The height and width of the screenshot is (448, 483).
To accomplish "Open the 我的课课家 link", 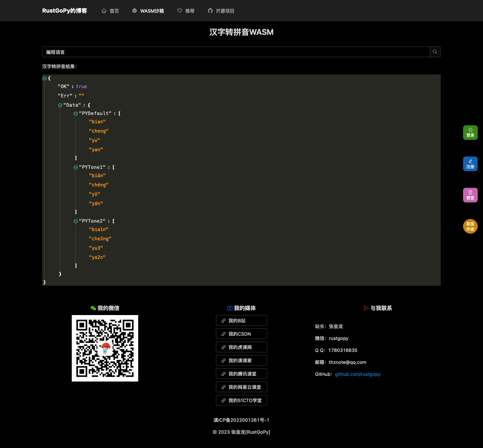I will [241, 360].
